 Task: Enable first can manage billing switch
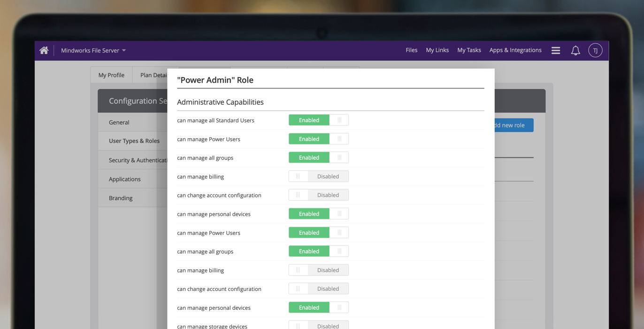(318, 177)
